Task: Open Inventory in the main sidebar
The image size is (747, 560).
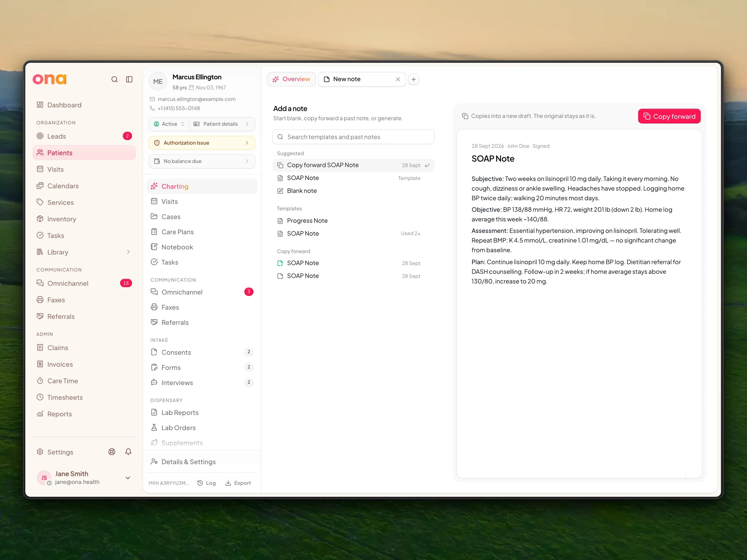Action: click(84, 219)
